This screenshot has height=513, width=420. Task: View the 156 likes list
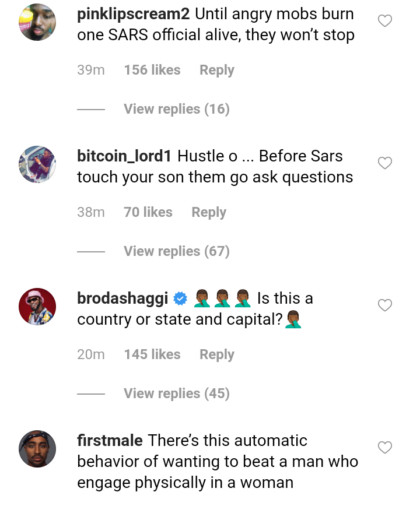152,70
